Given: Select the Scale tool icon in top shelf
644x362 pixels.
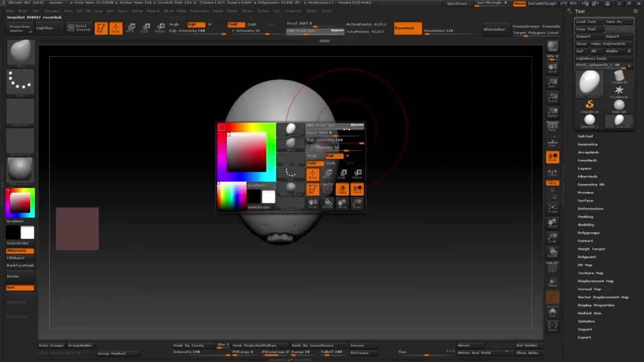Looking at the screenshot, I should [145, 28].
